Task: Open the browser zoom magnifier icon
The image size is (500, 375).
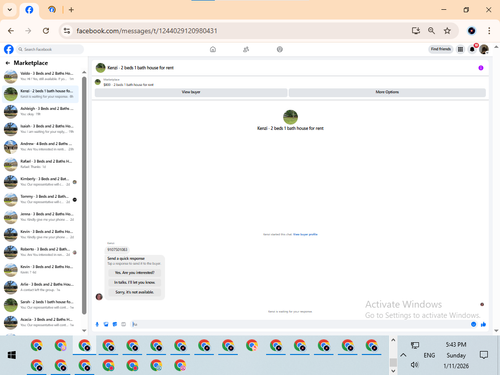Action: pos(431,31)
